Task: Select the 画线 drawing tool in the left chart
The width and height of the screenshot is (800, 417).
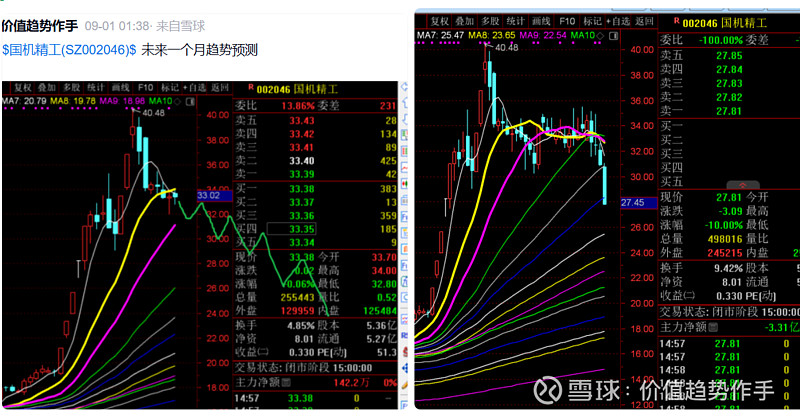Action: (x=120, y=88)
